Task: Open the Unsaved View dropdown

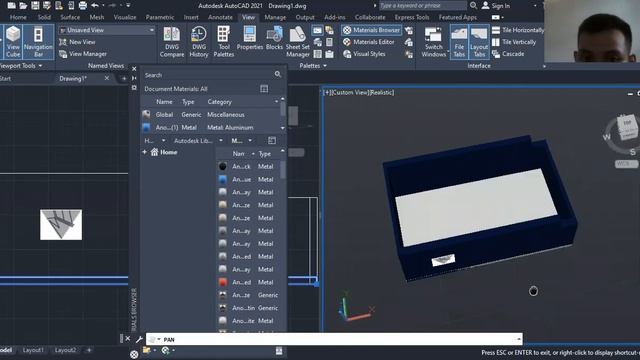Action: coord(107,30)
